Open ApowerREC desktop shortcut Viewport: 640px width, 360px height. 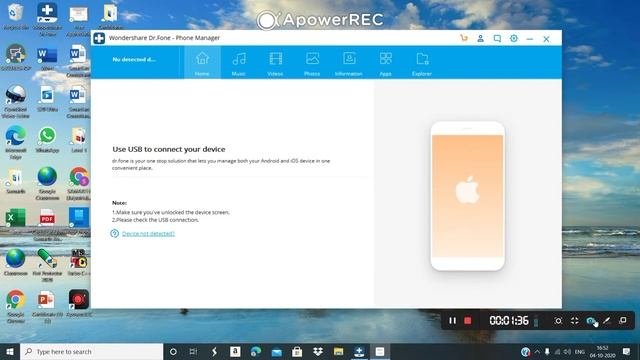click(x=79, y=303)
